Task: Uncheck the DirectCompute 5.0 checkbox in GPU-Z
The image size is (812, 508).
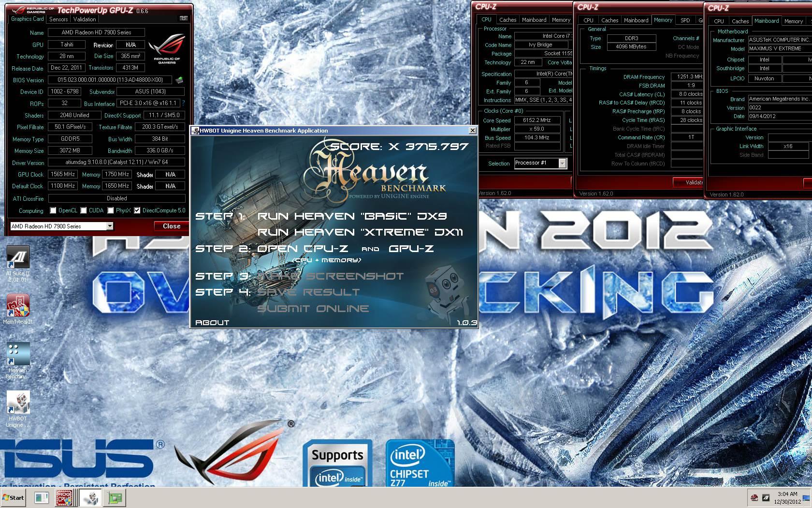Action: (x=137, y=210)
